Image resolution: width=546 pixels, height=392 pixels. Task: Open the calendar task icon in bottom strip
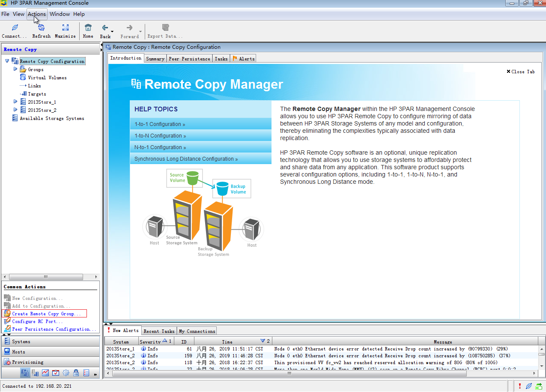[56, 373]
